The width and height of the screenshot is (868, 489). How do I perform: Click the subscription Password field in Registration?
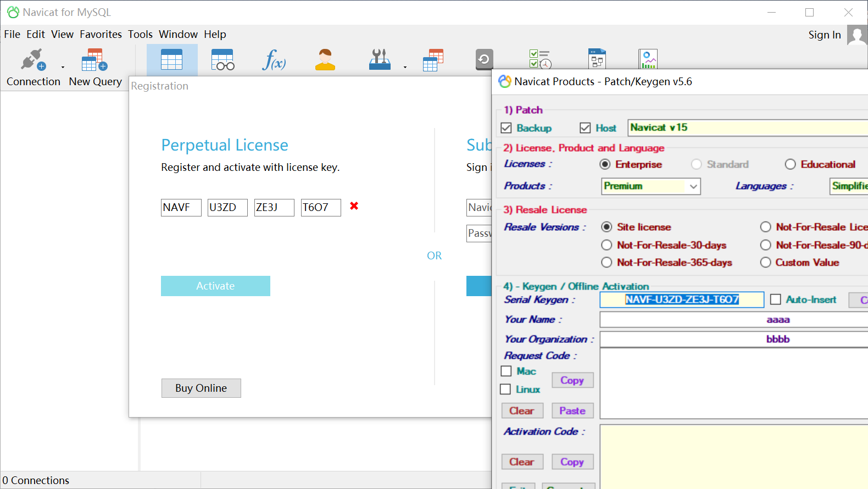tap(479, 234)
